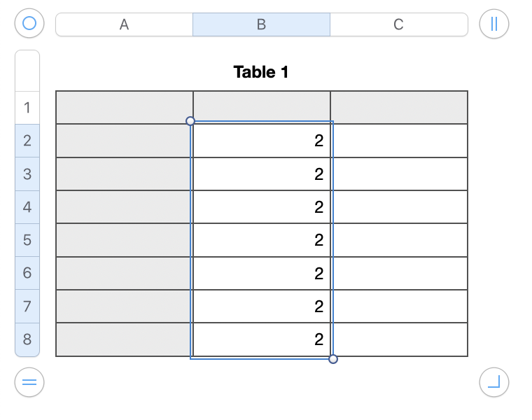
Task: Click the bottom-right selection handle dot
Action: (333, 359)
